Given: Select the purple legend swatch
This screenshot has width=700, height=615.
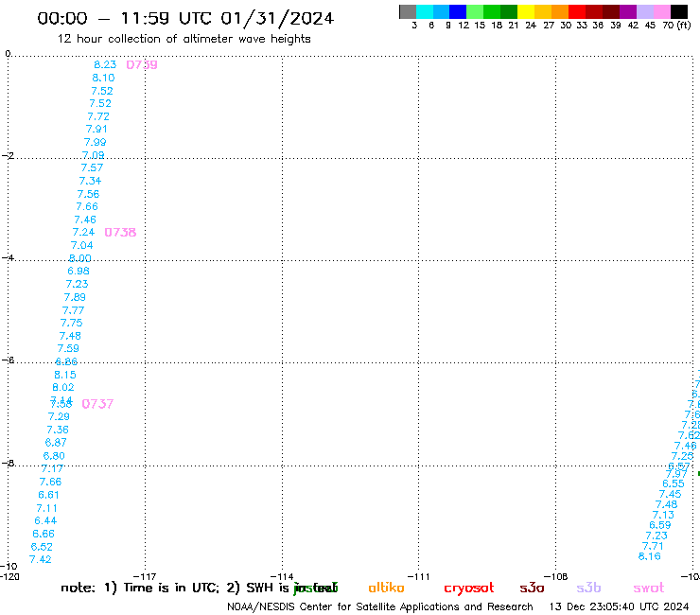Looking at the screenshot, I should (x=628, y=11).
